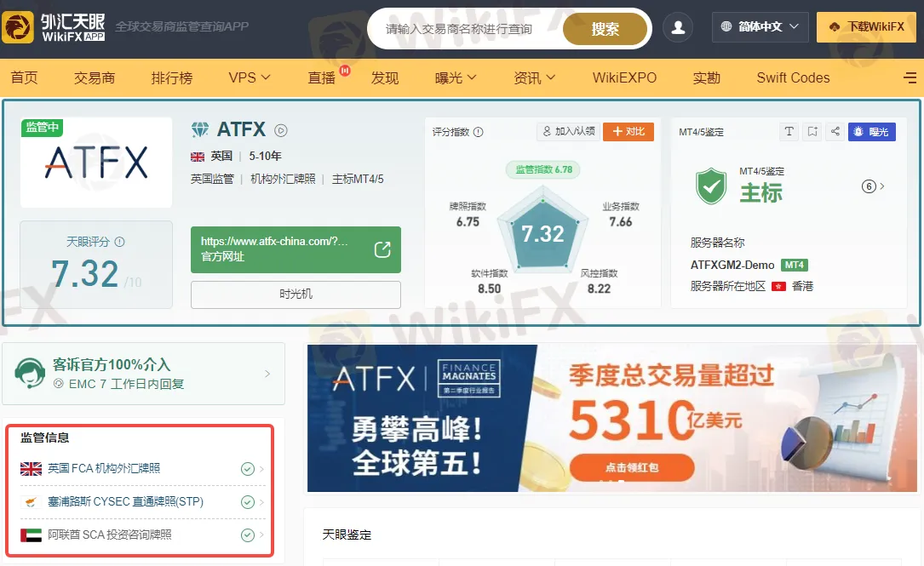Screen dimensions: 924x566
Task: Click the WikiFX logo icon
Action: click(x=18, y=27)
